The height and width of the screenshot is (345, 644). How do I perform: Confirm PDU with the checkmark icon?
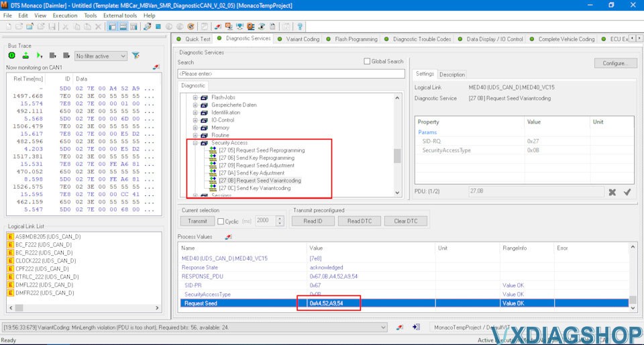(627, 192)
